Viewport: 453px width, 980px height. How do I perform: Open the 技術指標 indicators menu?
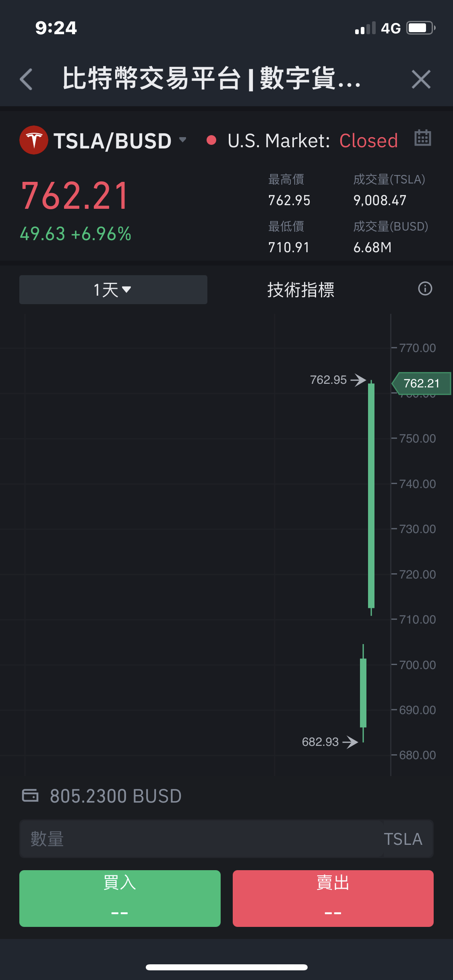(301, 290)
